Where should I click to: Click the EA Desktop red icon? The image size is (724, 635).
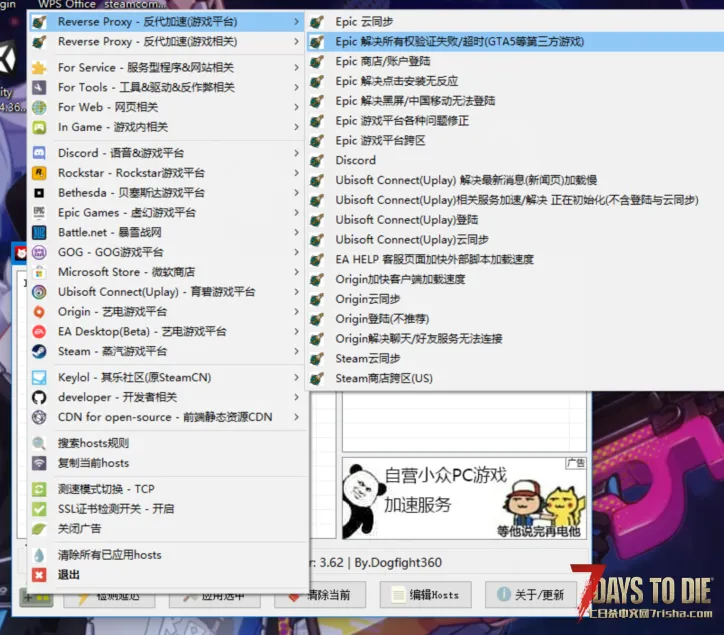click(x=39, y=332)
